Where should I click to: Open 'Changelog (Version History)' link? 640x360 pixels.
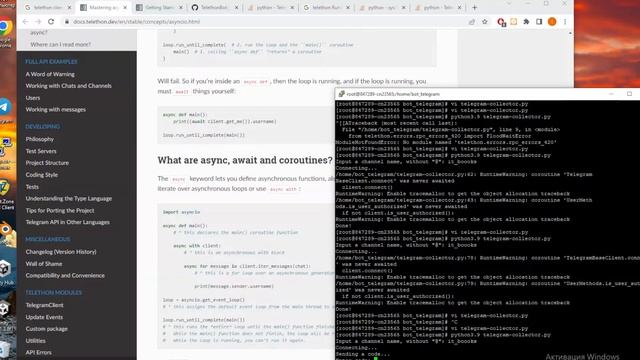click(x=61, y=252)
